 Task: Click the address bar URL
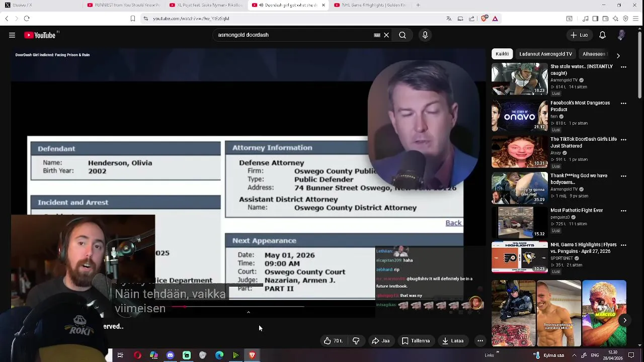click(191, 19)
